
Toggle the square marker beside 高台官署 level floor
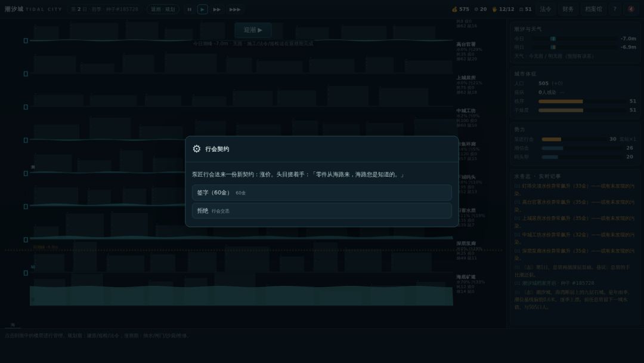click(26, 41)
